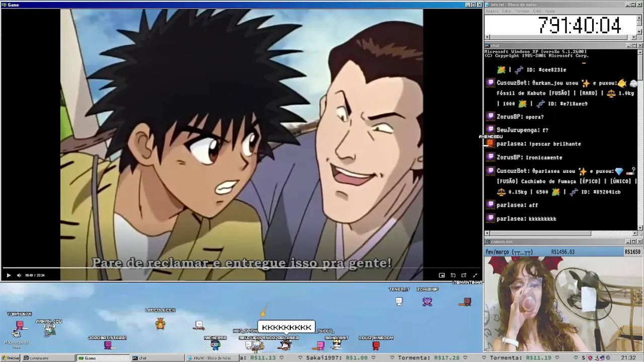Image resolution: width=644 pixels, height=362 pixels.
Task: Click the Leocolucciii Charizard sprite
Action: 160,323
